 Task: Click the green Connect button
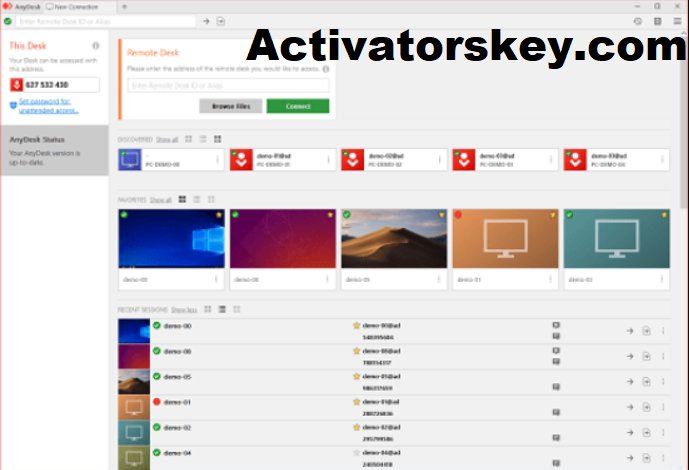tap(298, 106)
